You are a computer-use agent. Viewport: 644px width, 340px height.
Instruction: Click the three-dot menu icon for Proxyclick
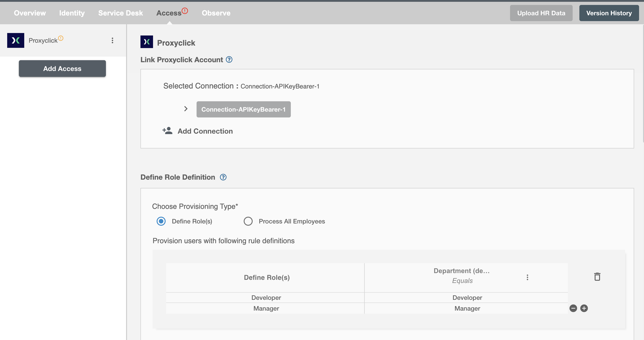112,40
